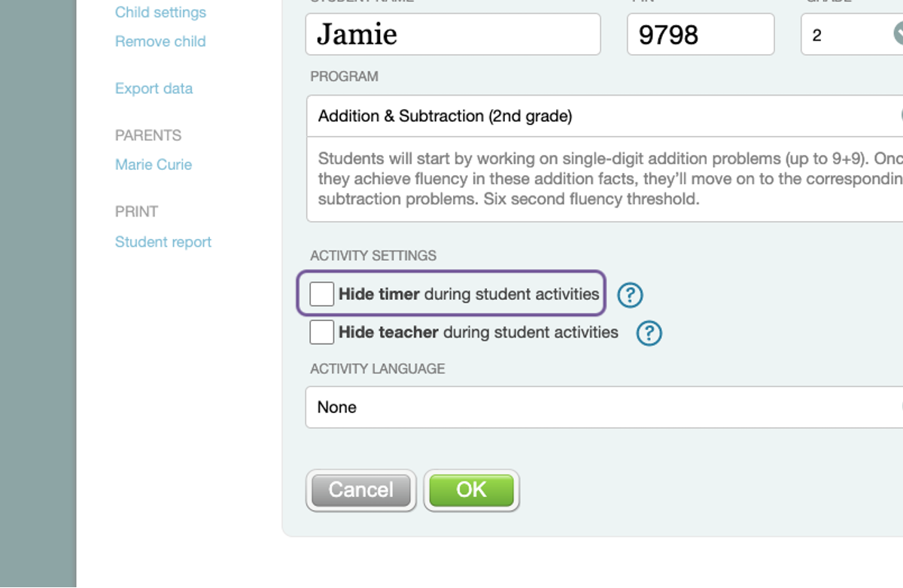Click the student name field containing Jamie
Screen dimensions: 903x588
point(452,35)
